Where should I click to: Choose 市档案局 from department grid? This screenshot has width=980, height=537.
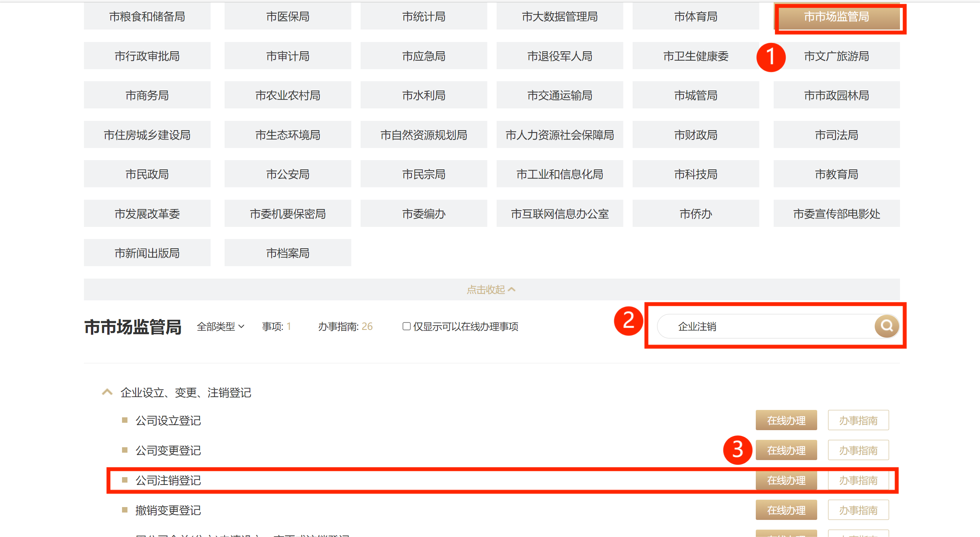288,253
